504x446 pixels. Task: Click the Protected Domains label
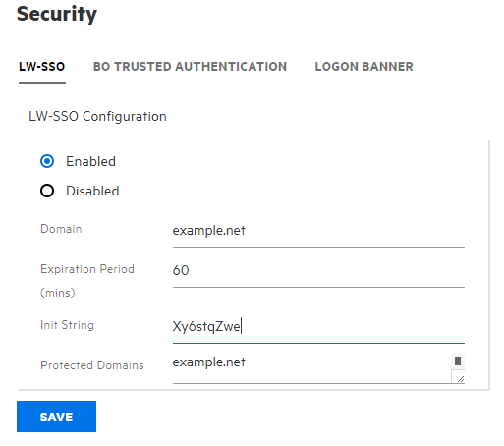pyautogui.click(x=92, y=365)
